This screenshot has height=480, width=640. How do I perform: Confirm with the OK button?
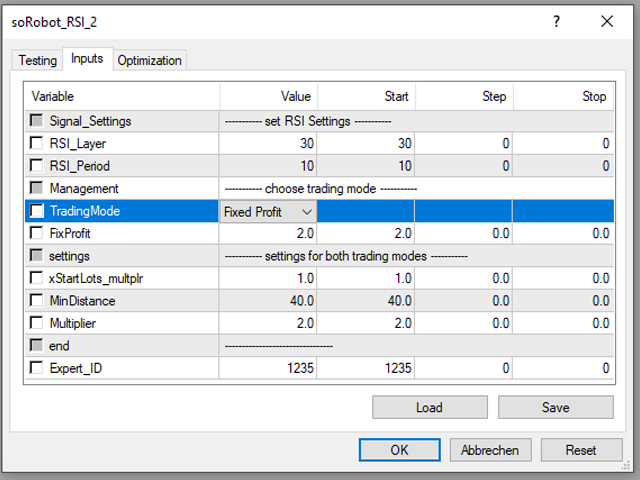[400, 450]
